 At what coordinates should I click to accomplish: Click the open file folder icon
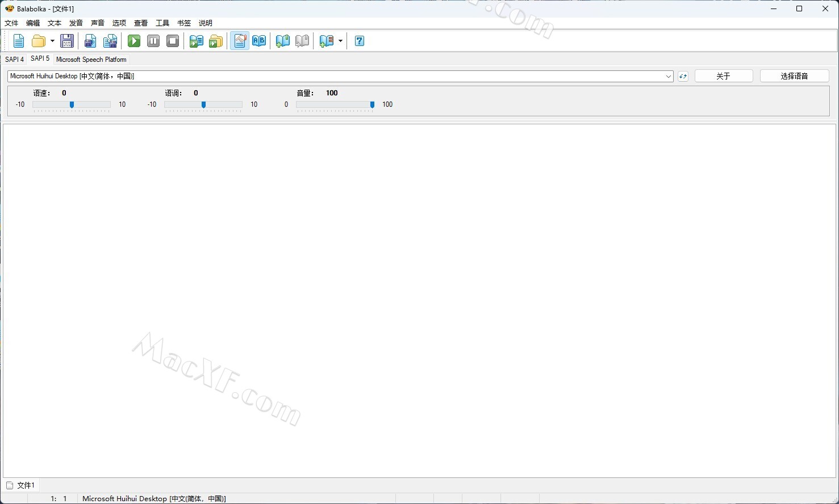[x=38, y=41]
